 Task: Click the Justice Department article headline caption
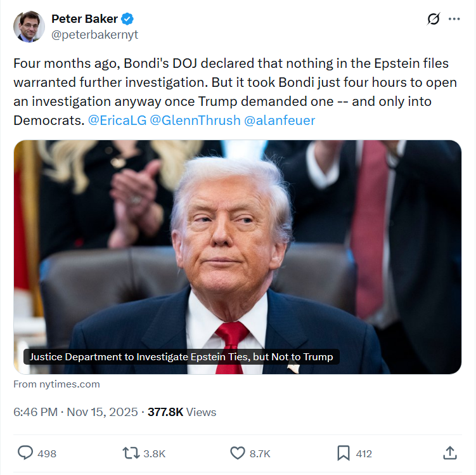[x=181, y=357]
